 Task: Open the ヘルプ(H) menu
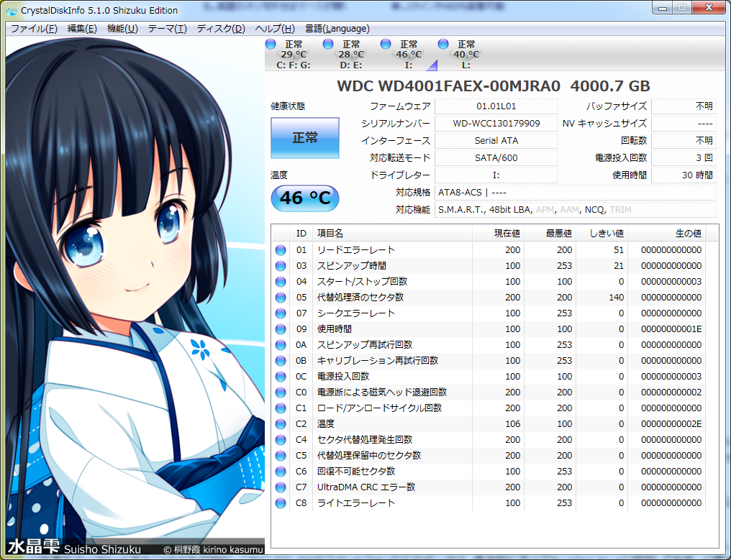[275, 29]
